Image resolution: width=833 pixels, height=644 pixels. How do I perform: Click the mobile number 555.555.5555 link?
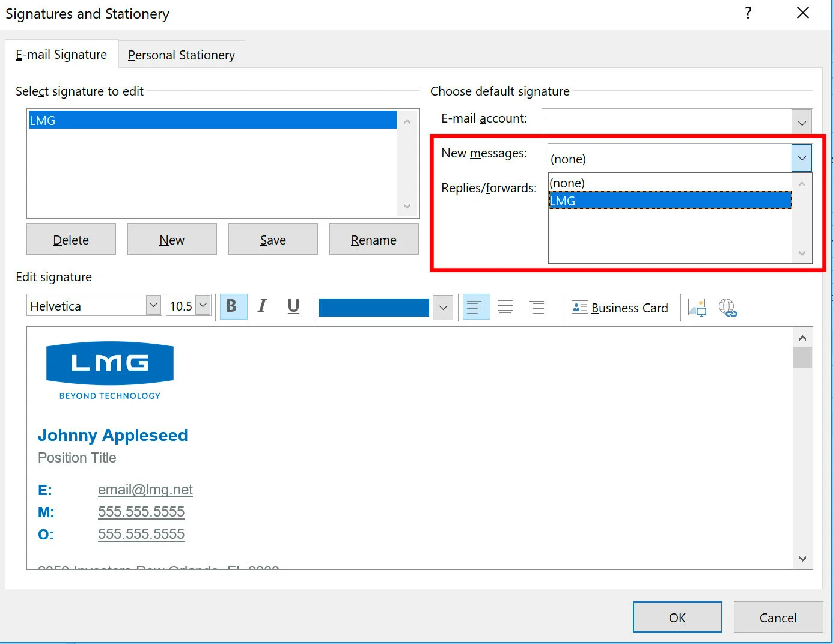(141, 512)
